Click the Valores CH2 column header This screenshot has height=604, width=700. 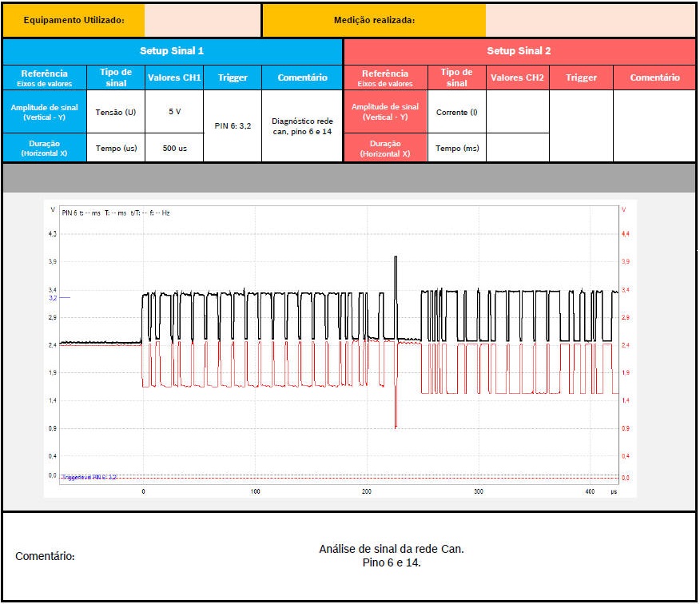[517, 77]
